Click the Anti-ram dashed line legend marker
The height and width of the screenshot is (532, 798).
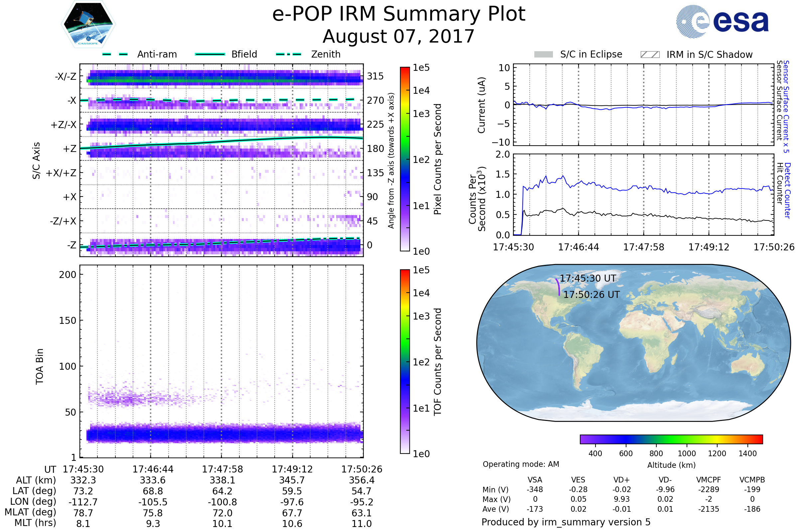click(x=115, y=54)
